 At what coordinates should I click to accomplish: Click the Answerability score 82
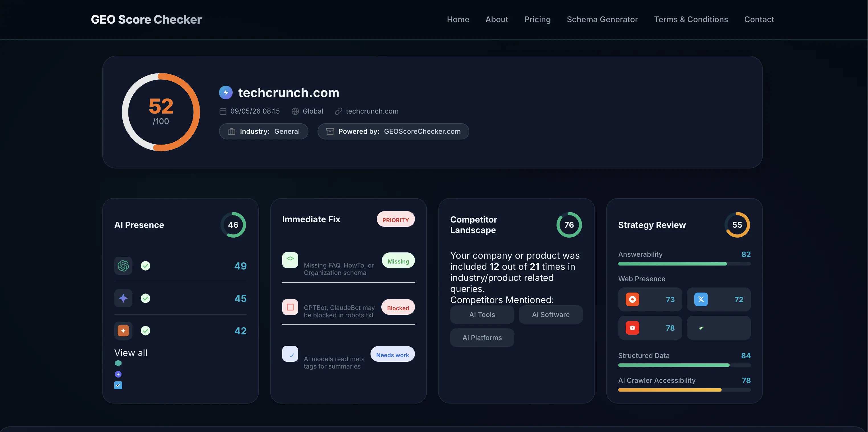coord(746,254)
